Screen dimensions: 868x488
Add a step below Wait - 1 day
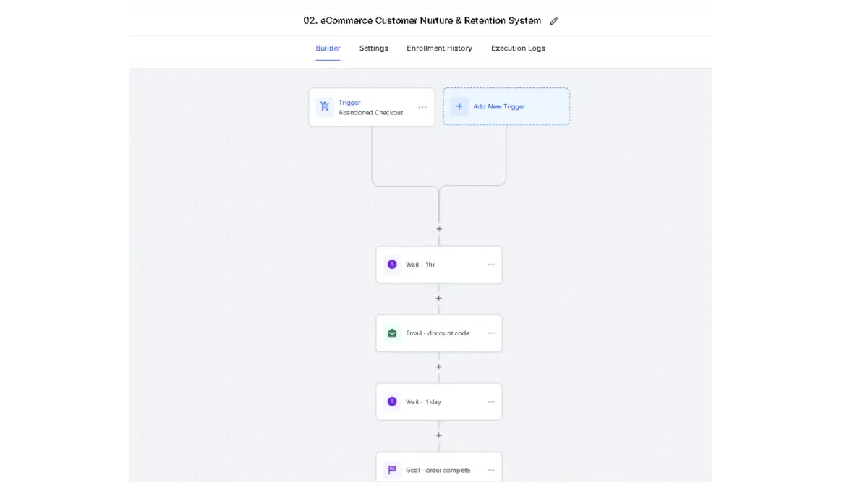point(439,435)
